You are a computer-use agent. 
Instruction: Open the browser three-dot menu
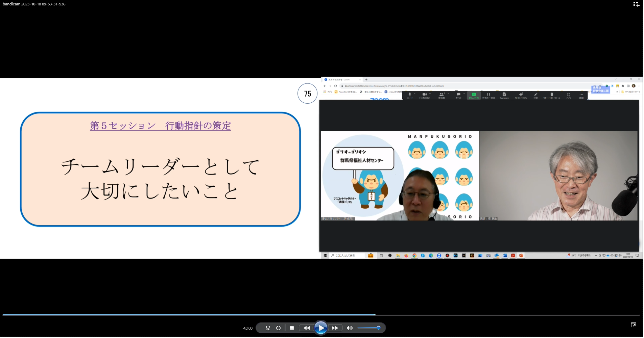click(x=639, y=86)
